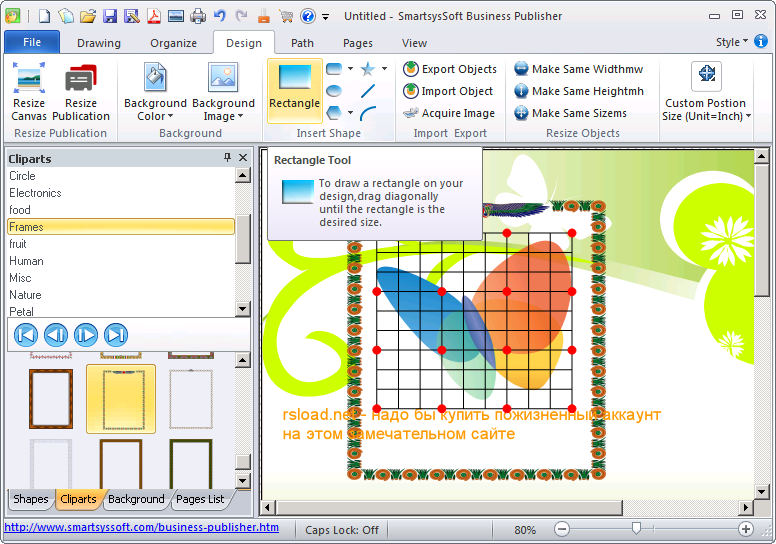776x544 pixels.
Task: Click the Save As icon with pencil
Action: pos(132,16)
